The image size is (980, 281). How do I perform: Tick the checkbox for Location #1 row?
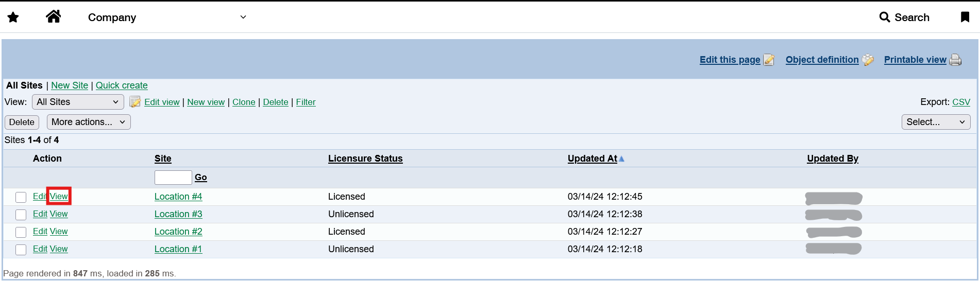point(21,250)
